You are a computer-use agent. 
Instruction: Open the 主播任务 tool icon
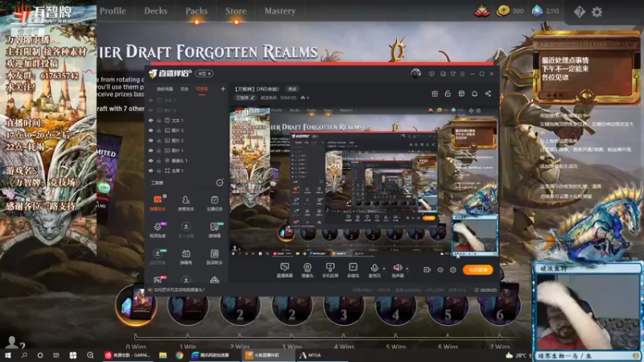(214, 203)
